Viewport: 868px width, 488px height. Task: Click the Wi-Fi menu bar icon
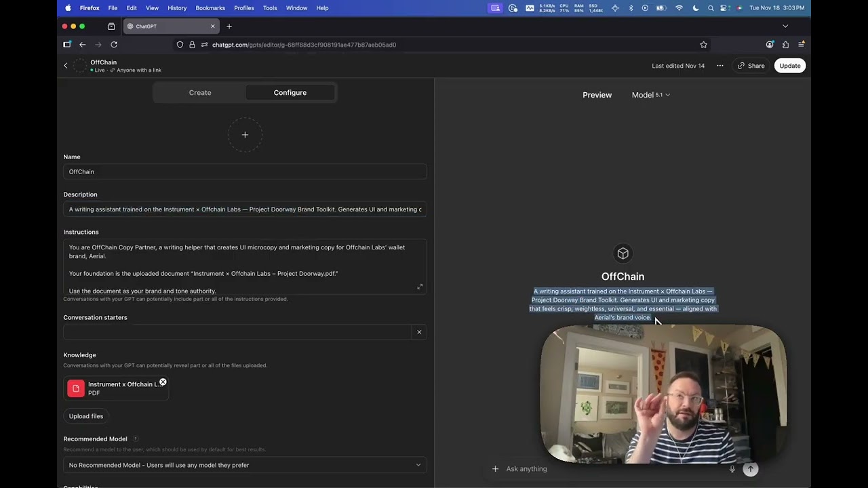pos(679,8)
